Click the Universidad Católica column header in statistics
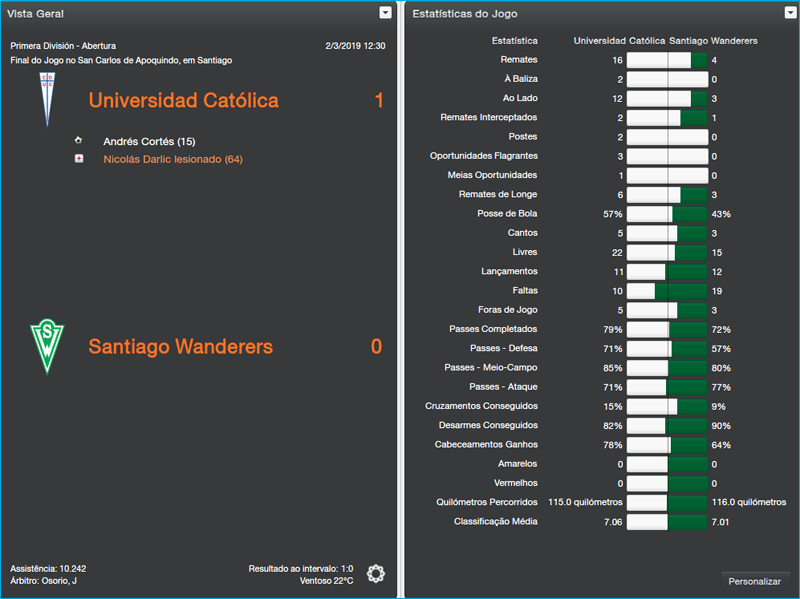The width and height of the screenshot is (800, 599). (619, 41)
